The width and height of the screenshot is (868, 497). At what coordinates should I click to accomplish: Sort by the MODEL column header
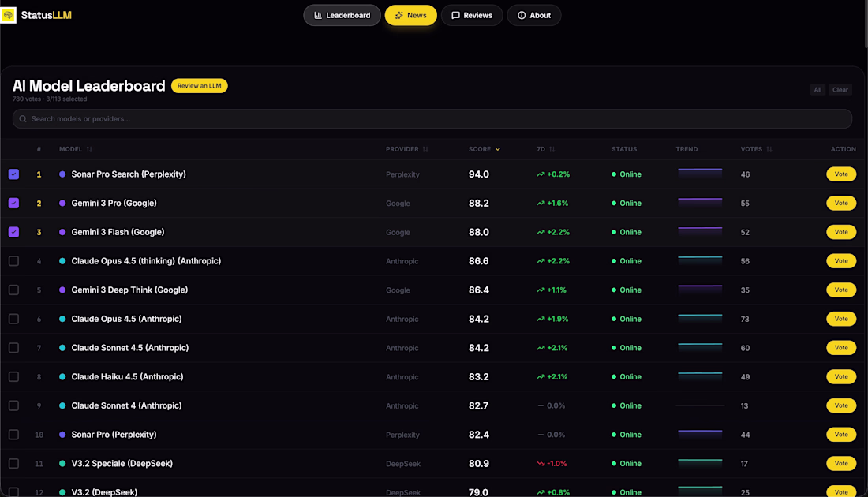(x=76, y=149)
